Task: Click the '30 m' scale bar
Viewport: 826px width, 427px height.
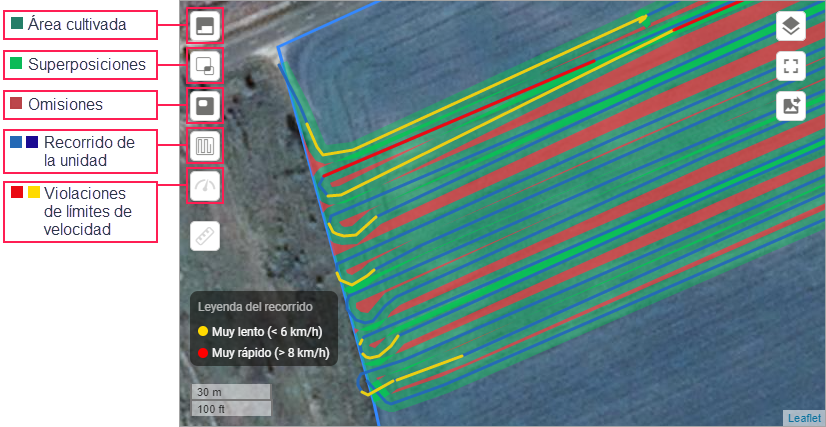Action: (231, 392)
